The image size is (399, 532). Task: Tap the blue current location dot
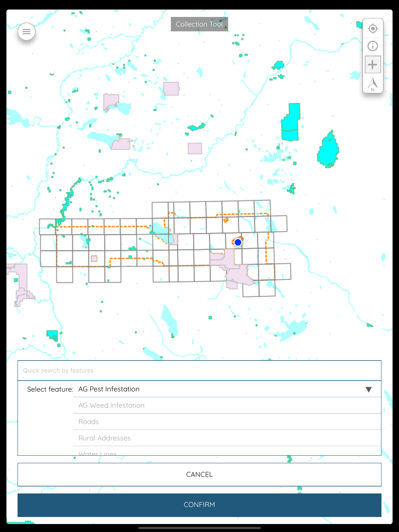point(238,242)
